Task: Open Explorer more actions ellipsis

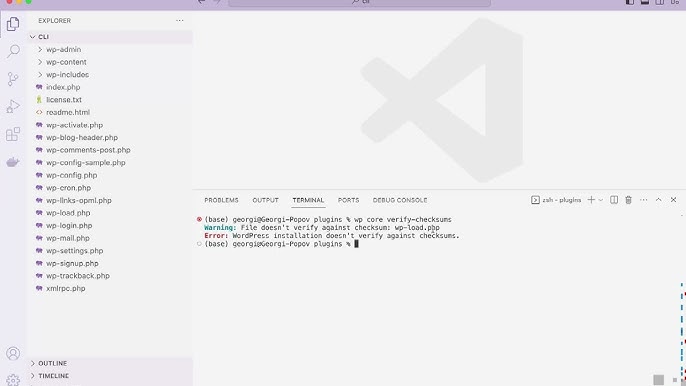Action: [180, 21]
